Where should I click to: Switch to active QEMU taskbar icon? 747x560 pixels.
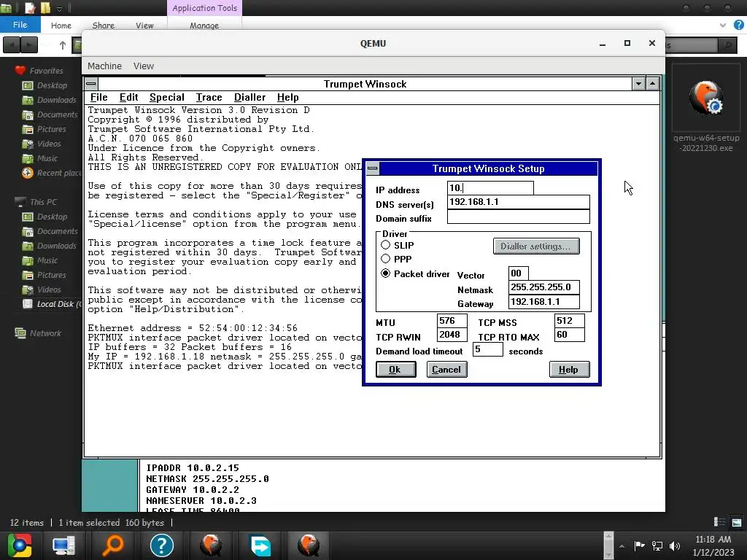coord(309,545)
